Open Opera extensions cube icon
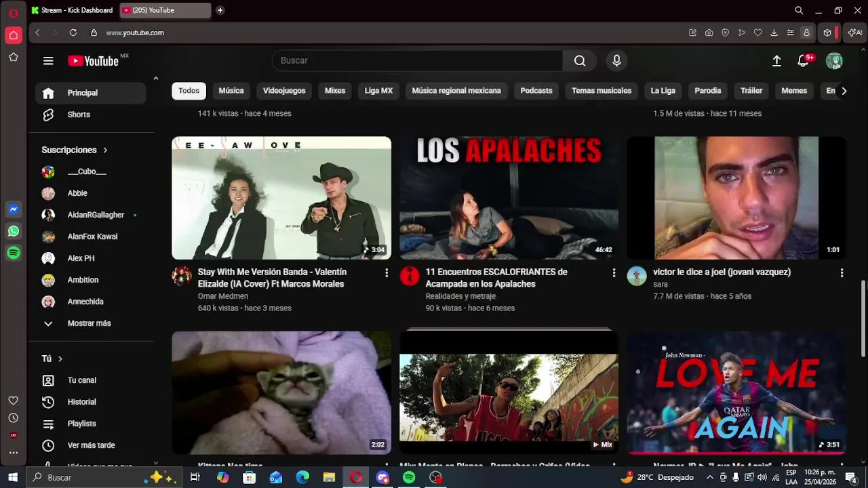868x488 pixels. [x=827, y=33]
